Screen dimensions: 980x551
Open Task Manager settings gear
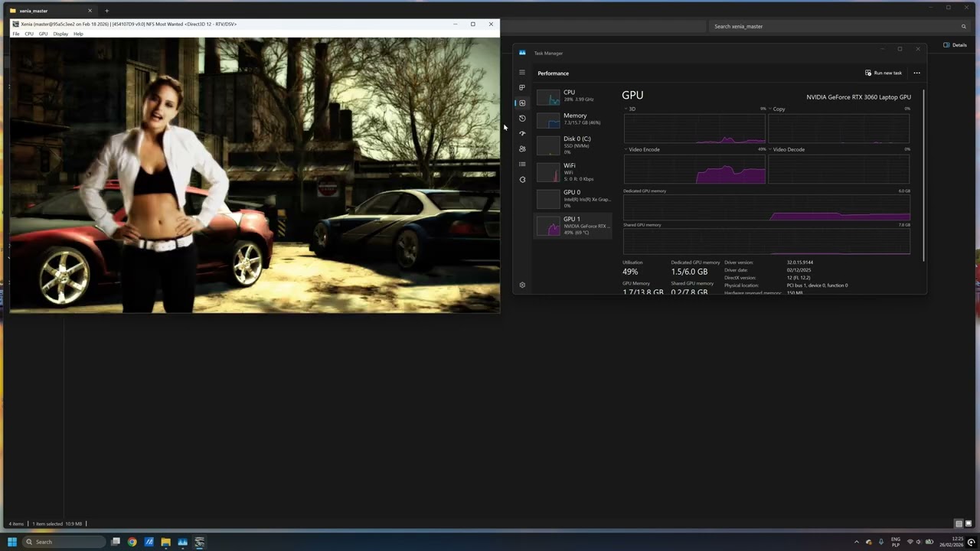(522, 285)
